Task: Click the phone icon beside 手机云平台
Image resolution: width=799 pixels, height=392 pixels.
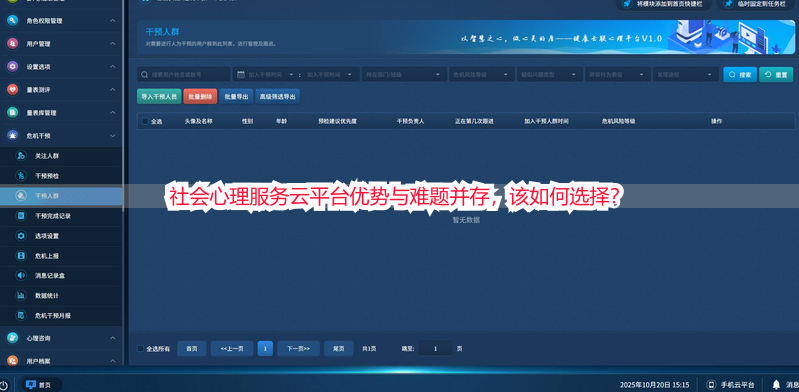Action: click(x=711, y=384)
